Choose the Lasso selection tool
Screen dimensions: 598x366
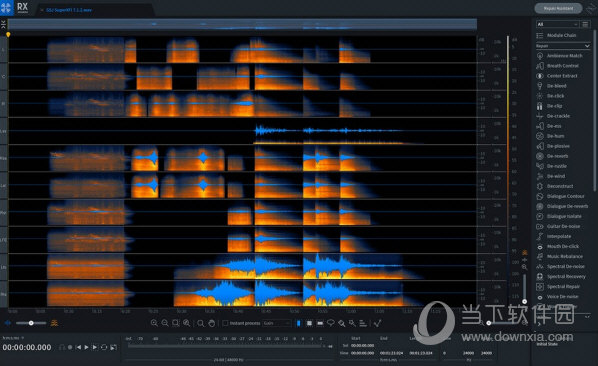(x=331, y=323)
